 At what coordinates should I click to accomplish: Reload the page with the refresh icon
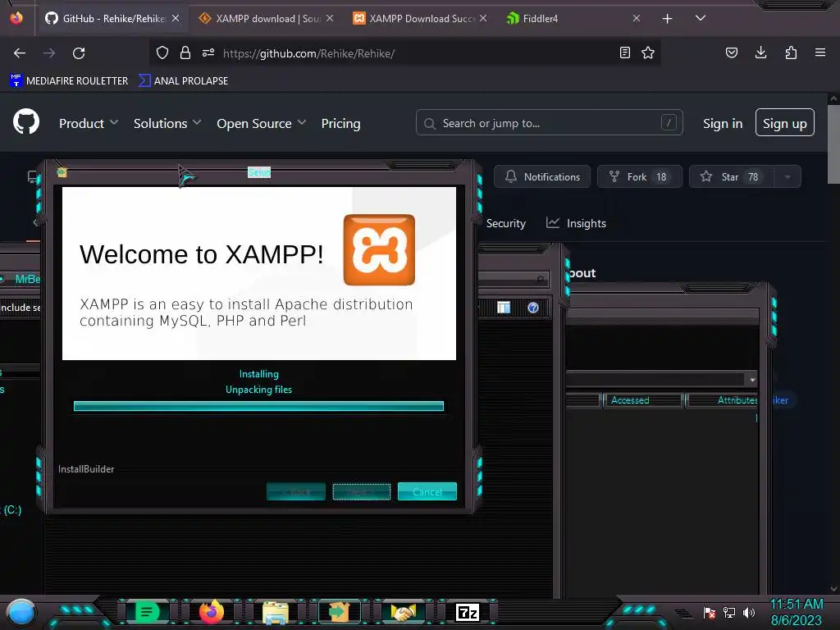click(79, 53)
